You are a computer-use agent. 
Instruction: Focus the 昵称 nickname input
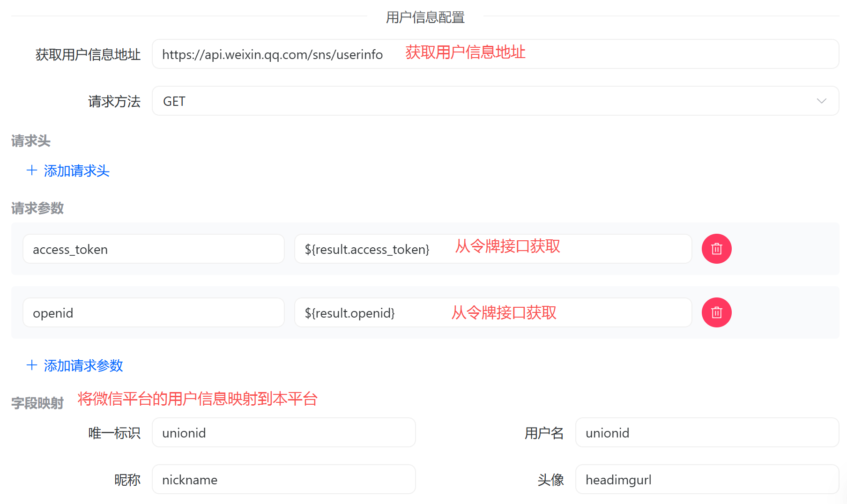point(283,480)
